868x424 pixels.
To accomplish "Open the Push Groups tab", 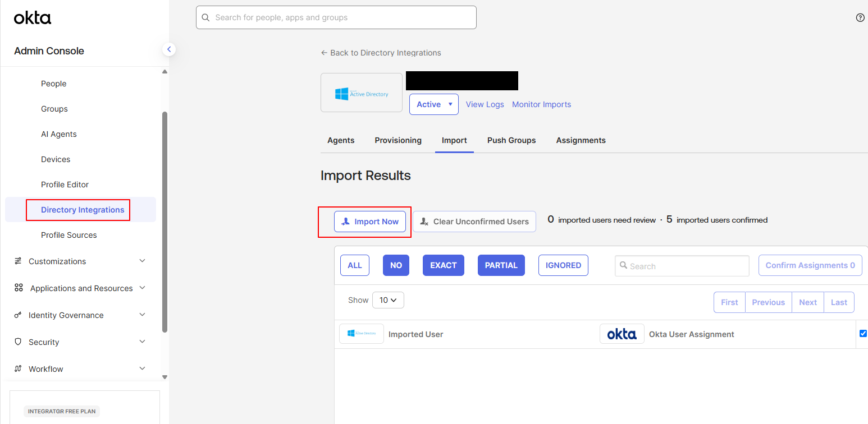I will point(511,140).
